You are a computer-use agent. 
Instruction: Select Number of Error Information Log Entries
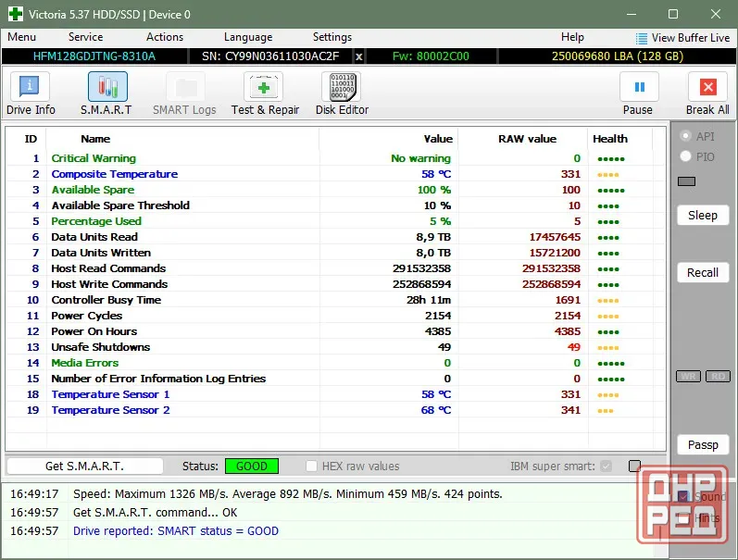[336, 379]
